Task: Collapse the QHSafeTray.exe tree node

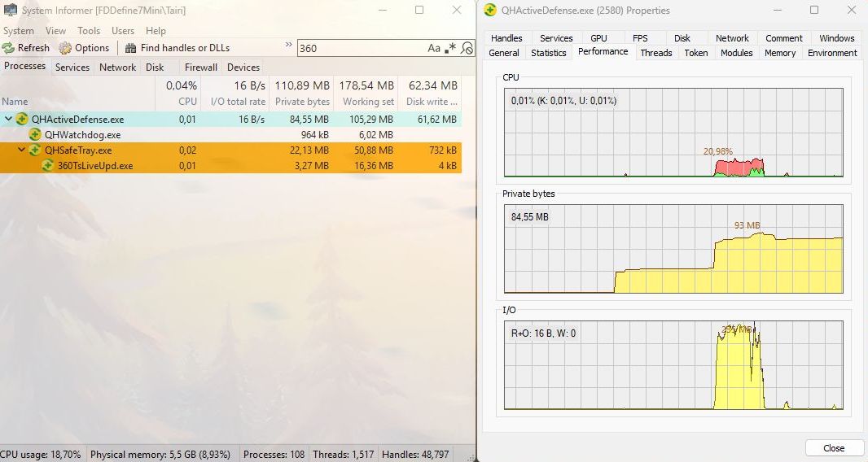Action: [22, 150]
